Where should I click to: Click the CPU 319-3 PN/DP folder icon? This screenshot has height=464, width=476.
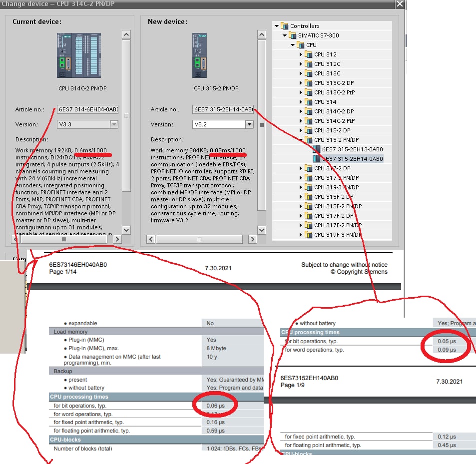(x=309, y=187)
